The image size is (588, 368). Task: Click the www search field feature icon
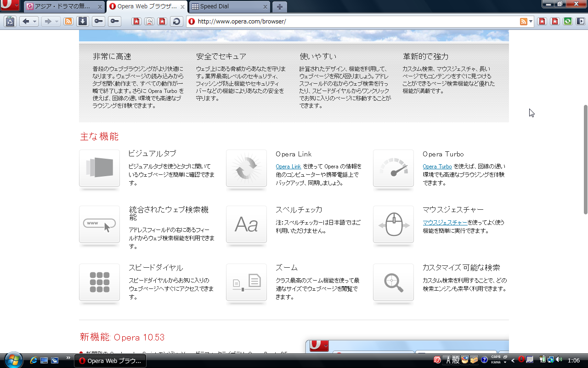[99, 224]
